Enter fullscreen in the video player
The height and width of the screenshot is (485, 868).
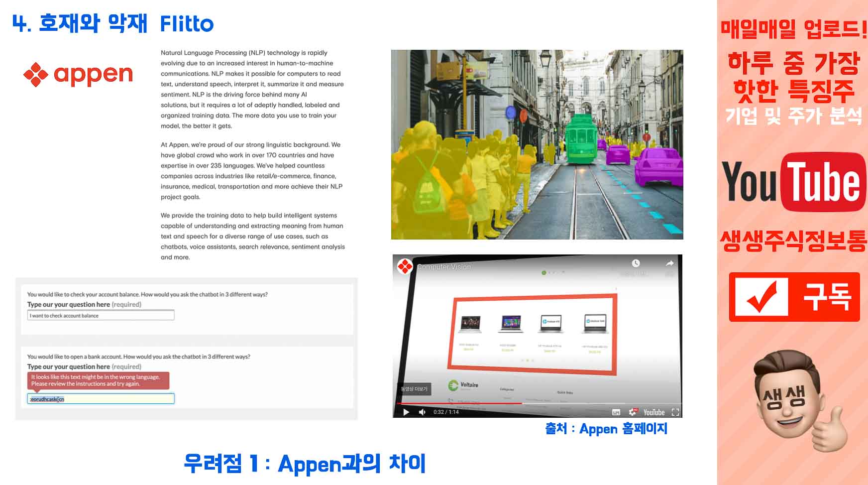pos(675,412)
